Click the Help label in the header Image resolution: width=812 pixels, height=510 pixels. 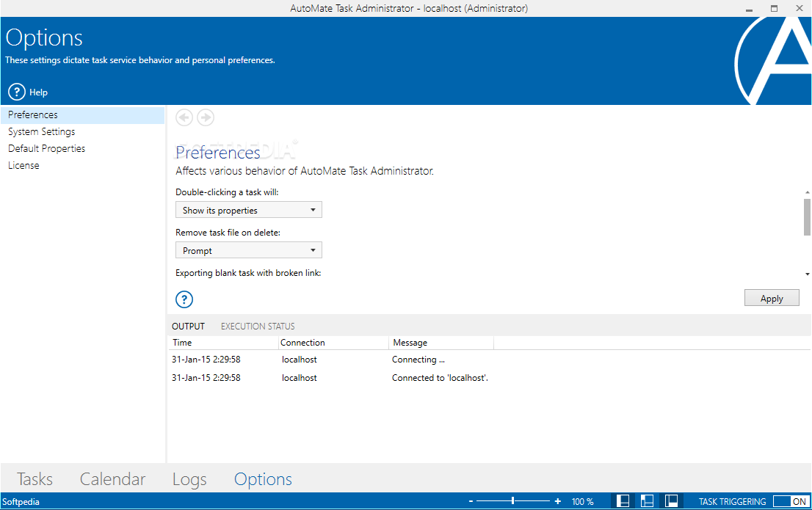38,92
